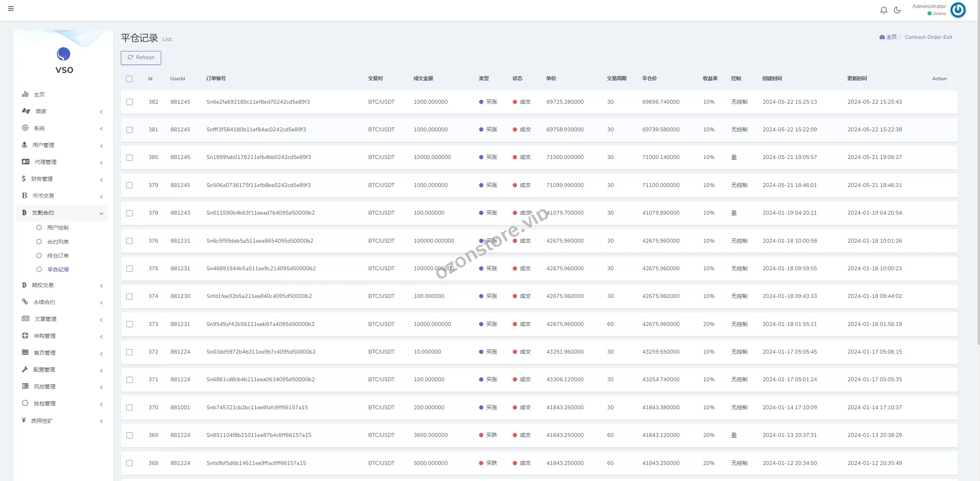Click the Administrator avatar icon

[958, 10]
